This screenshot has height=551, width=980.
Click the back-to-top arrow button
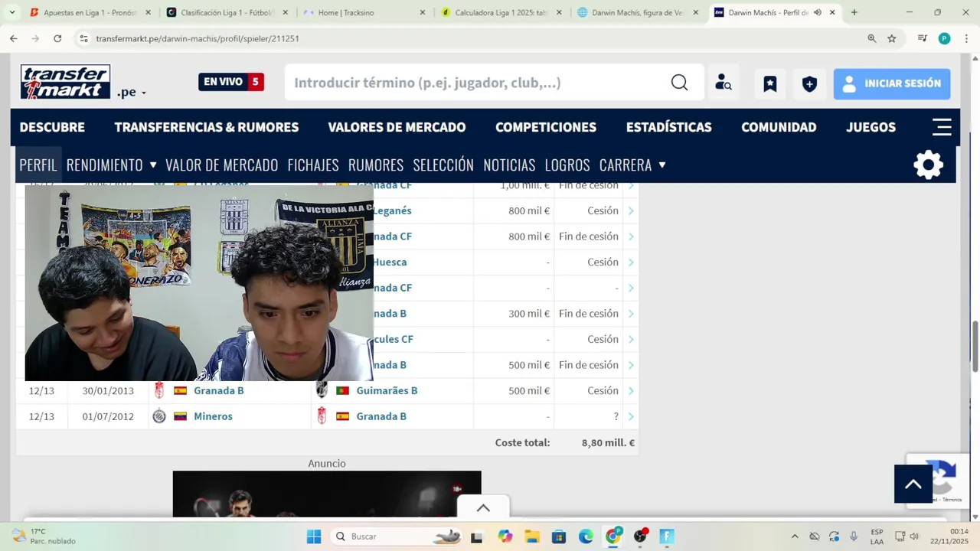tap(913, 484)
